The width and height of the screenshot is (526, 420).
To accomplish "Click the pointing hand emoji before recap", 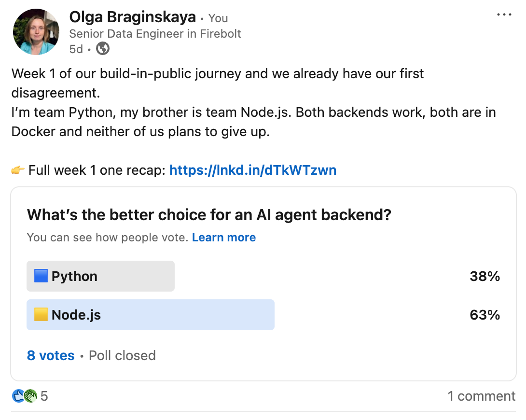I will (18, 170).
